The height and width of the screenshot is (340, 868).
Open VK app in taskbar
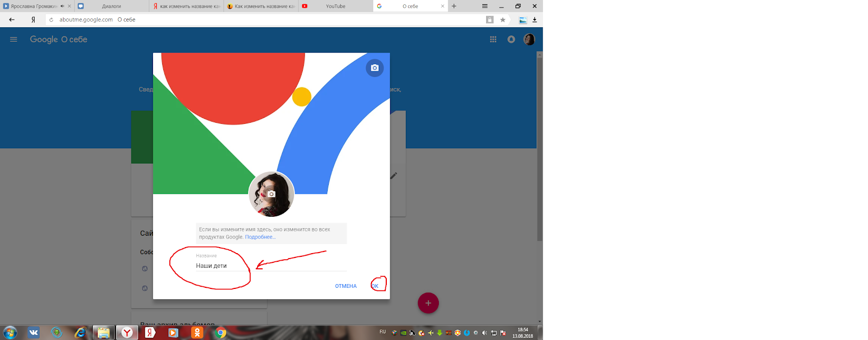(34, 332)
